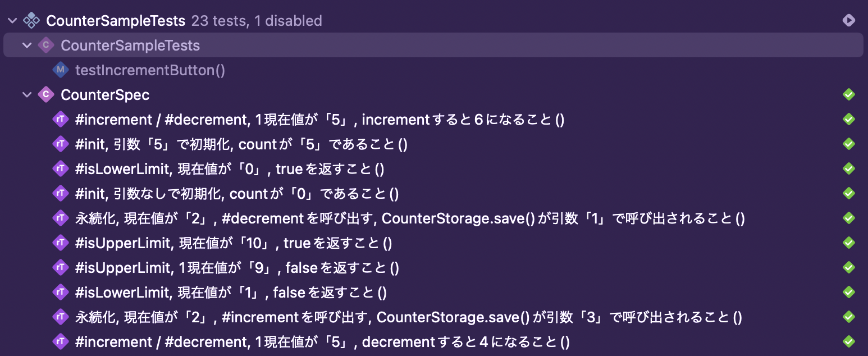
Task: Collapse the CounterSampleTests suite disclosure triangle
Action: [x=12, y=20]
